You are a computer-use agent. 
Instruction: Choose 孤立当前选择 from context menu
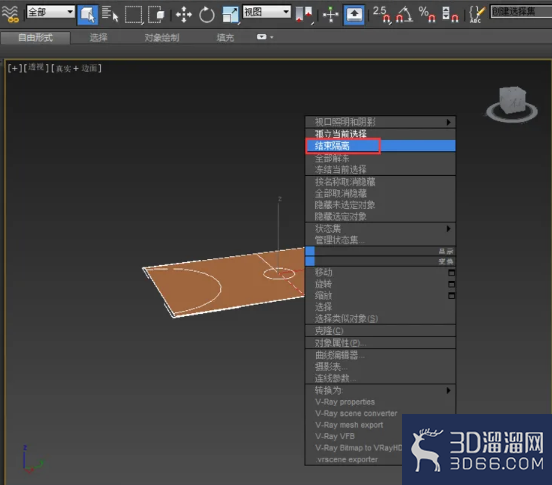tap(380, 134)
